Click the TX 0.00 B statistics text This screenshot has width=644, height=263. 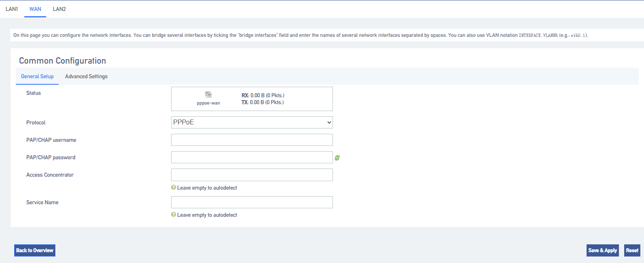click(263, 103)
